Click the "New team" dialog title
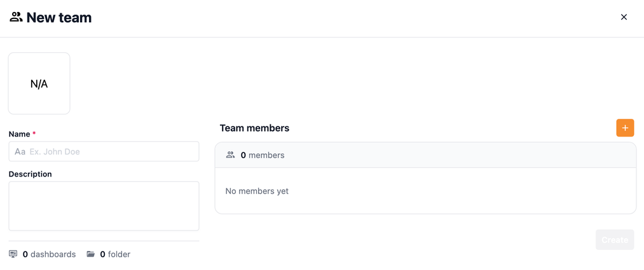The width and height of the screenshot is (644, 270). coord(58,18)
